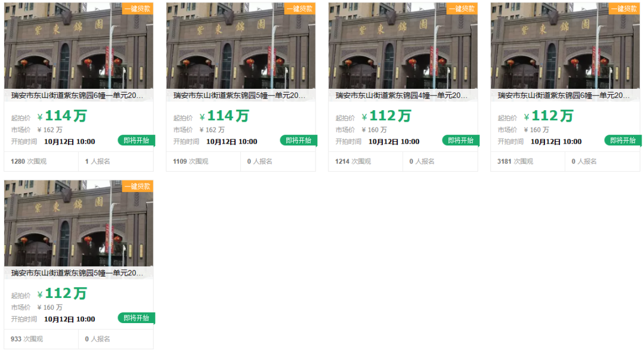
Task: Click 一键贷款 badge on the 1280-views listing
Action: [138, 8]
